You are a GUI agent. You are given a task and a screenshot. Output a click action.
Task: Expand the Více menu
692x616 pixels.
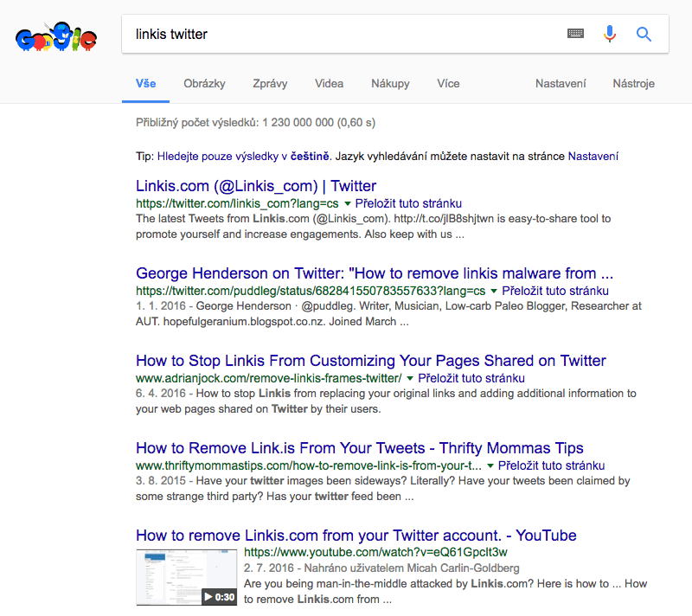pyautogui.click(x=448, y=84)
